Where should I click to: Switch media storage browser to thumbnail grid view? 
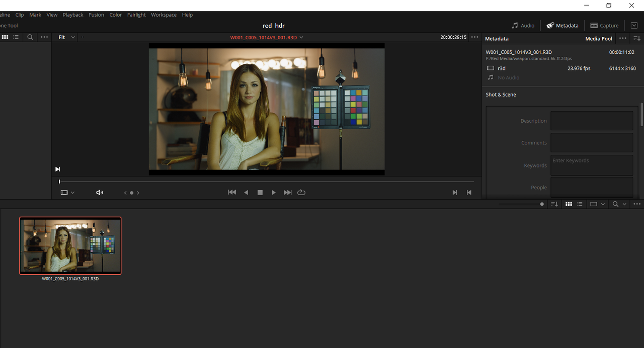(5, 37)
